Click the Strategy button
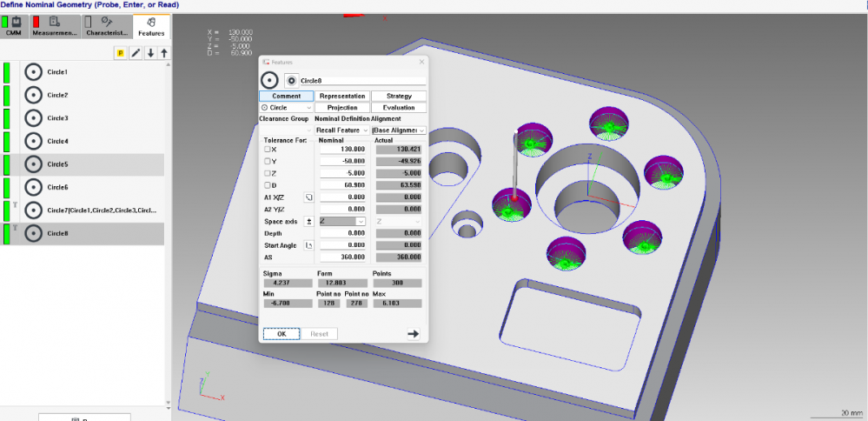This screenshot has width=868, height=421. pyautogui.click(x=399, y=96)
